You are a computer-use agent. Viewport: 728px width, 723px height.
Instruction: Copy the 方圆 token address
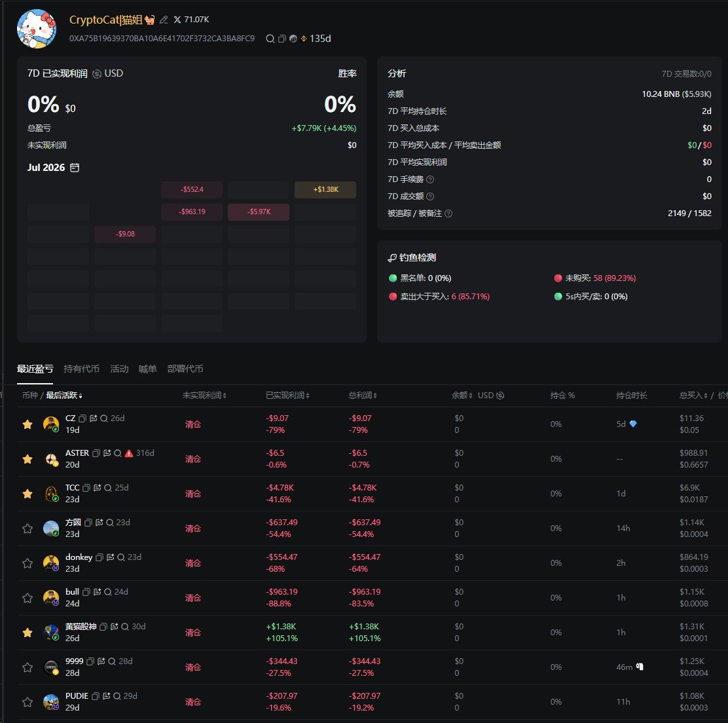88,523
